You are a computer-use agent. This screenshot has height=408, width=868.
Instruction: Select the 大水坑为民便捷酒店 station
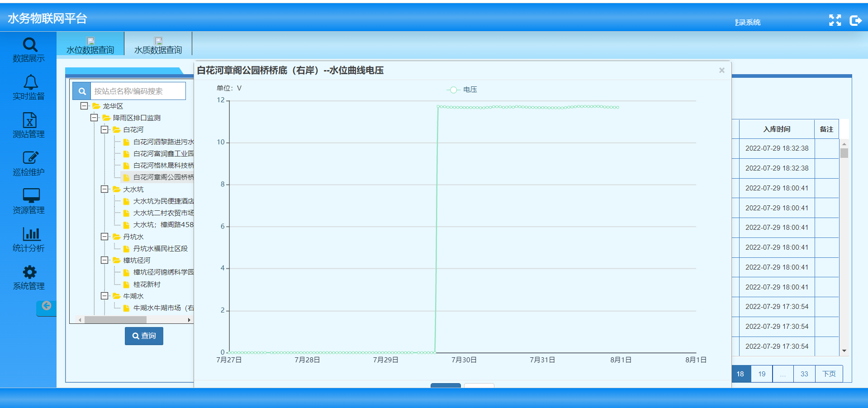(x=163, y=201)
